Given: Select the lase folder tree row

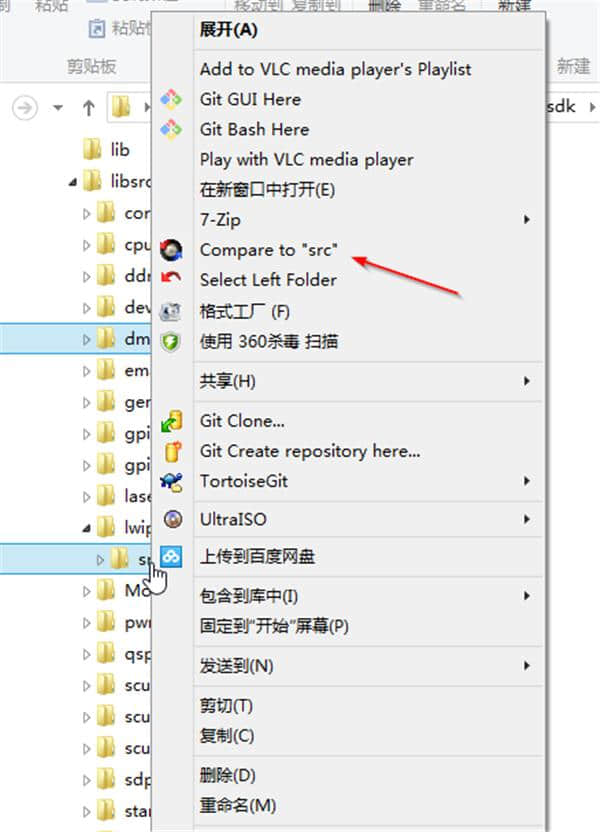Looking at the screenshot, I should (x=75, y=496).
